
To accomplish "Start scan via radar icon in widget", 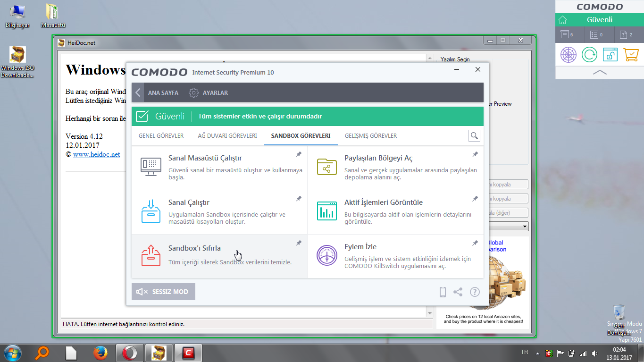I will (569, 54).
